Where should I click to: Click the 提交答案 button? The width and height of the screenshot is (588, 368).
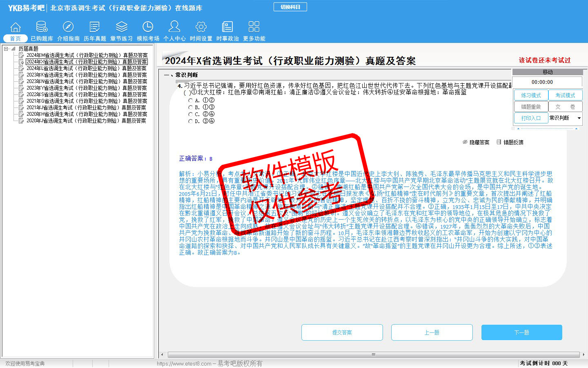(x=342, y=332)
